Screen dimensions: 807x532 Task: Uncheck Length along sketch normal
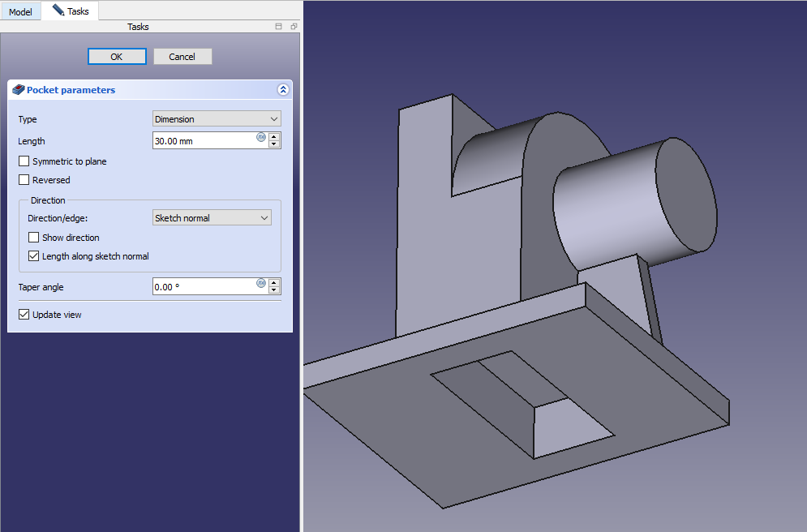[34, 256]
